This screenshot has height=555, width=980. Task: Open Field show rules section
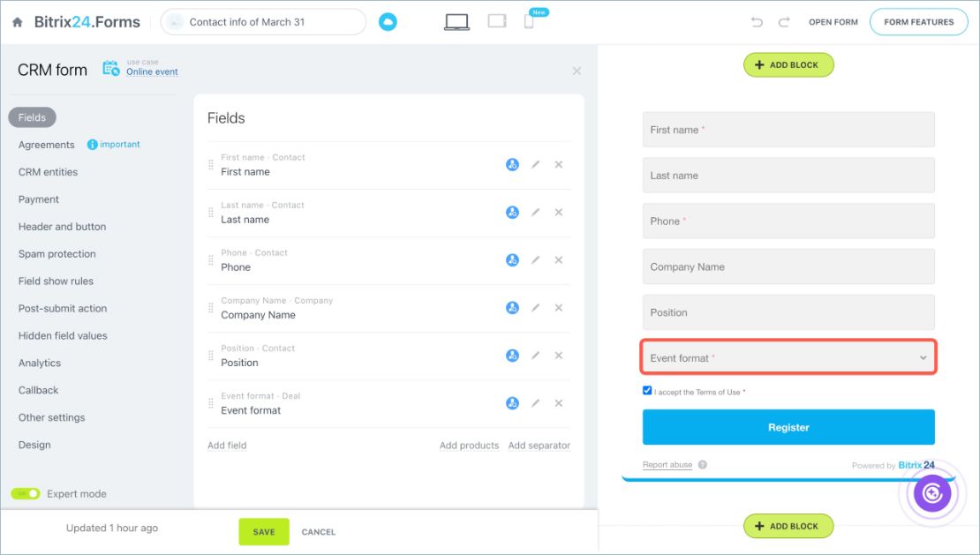tap(56, 281)
